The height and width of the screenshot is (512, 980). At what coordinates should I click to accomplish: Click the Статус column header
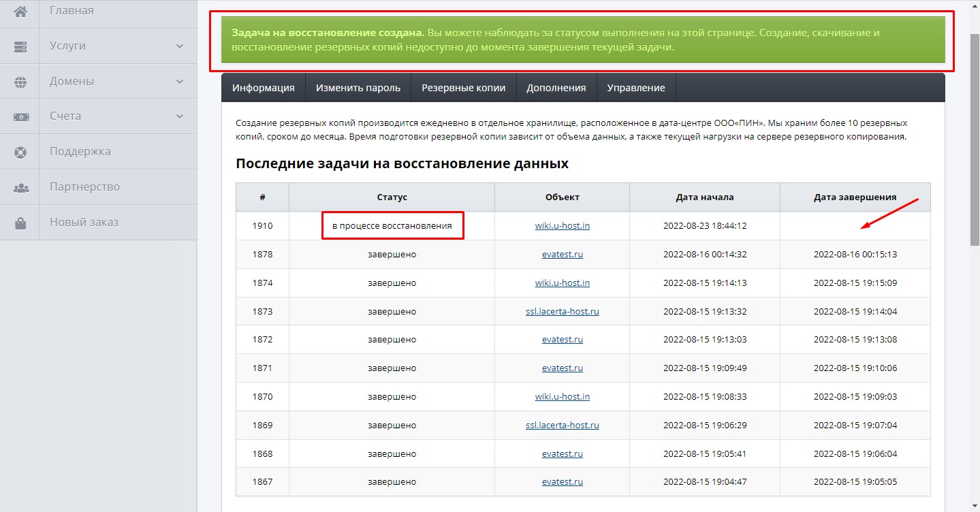point(392,197)
